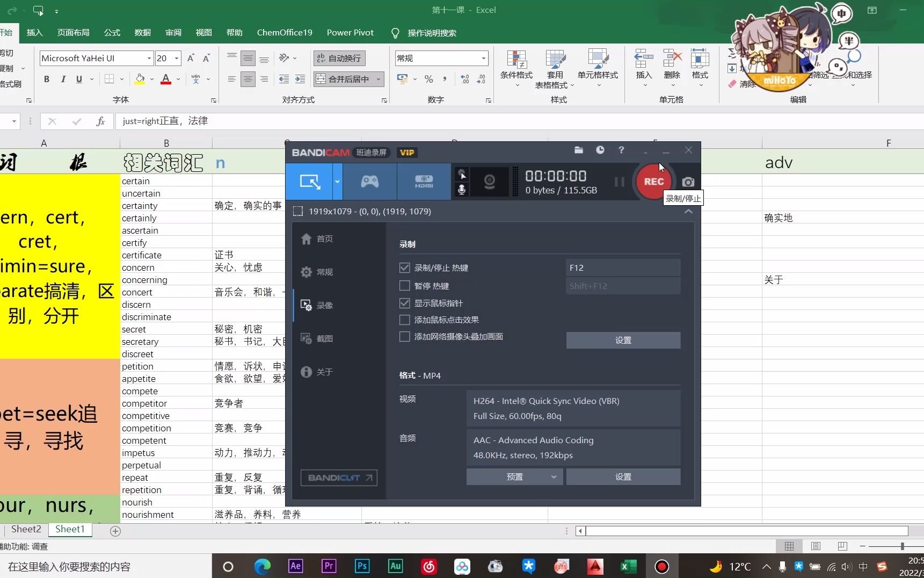
Task: Switch to Sheet2 worksheet tab
Action: [x=26, y=529]
